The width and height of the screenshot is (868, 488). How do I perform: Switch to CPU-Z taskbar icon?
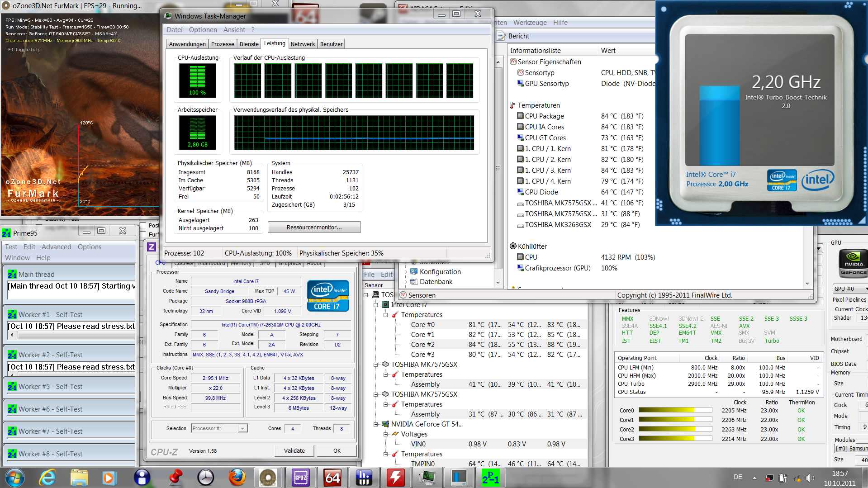point(301,478)
